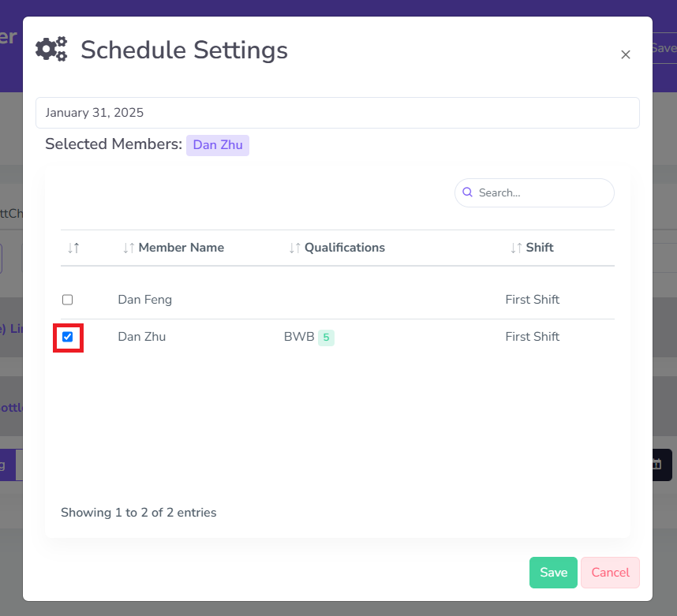Click the green 5 badge beside BWB
The image size is (677, 616).
point(326,338)
